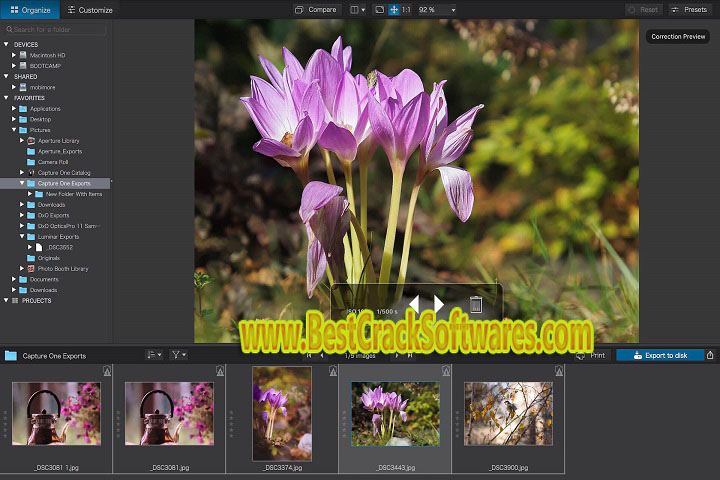Select the Aperture Library icon
The height and width of the screenshot is (480, 720).
coord(31,141)
